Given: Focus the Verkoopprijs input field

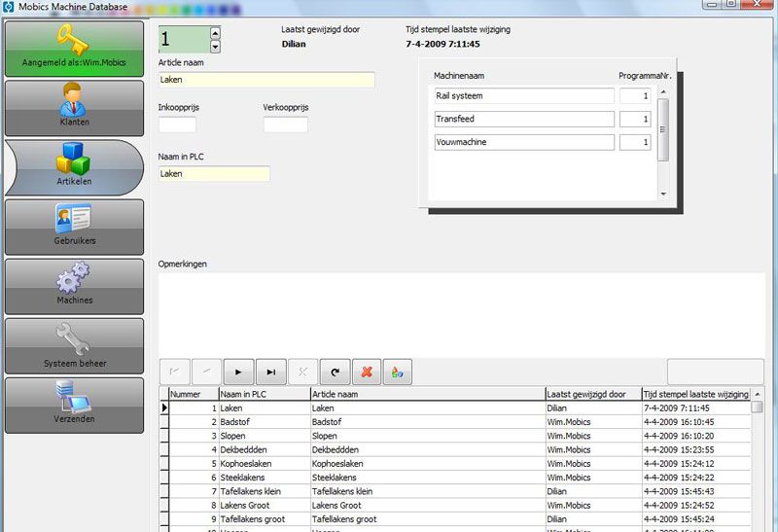Looking at the screenshot, I should 285,124.
